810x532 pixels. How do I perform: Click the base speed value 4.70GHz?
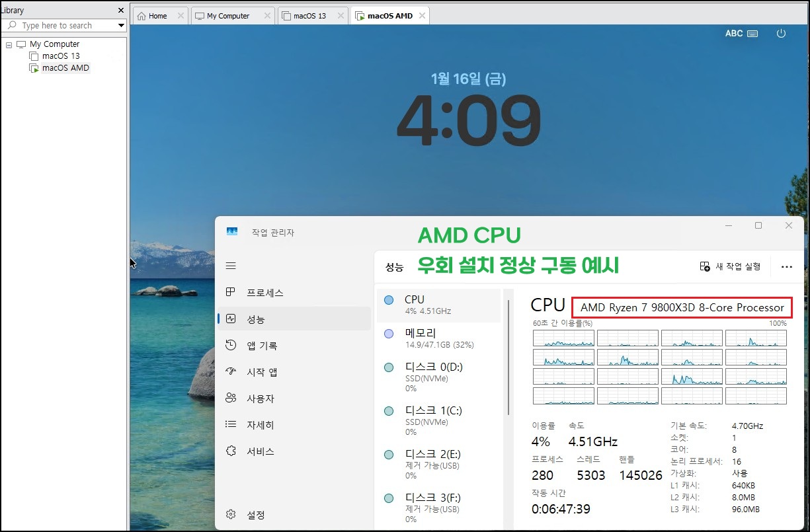[747, 426]
